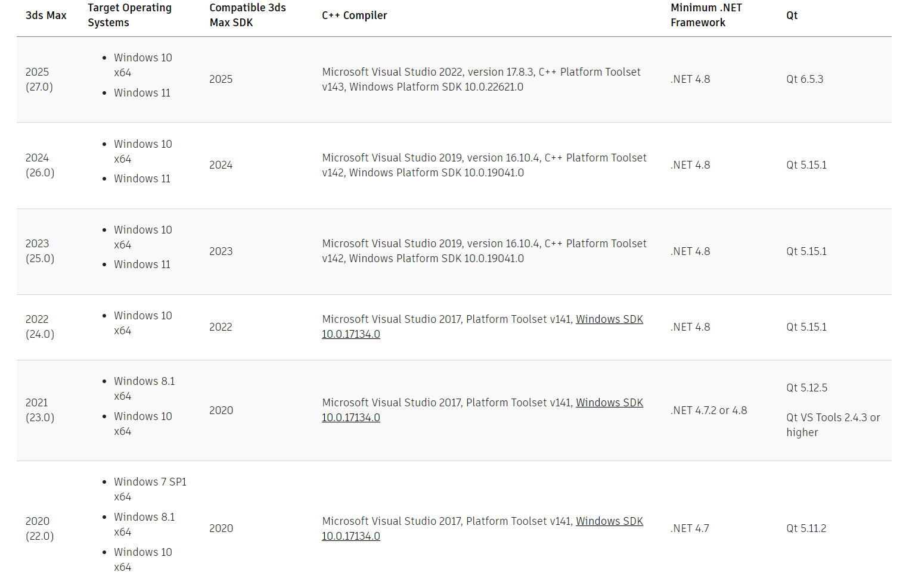
Task: Select the Windows 7 SP1 x64 list item
Action: (150, 489)
